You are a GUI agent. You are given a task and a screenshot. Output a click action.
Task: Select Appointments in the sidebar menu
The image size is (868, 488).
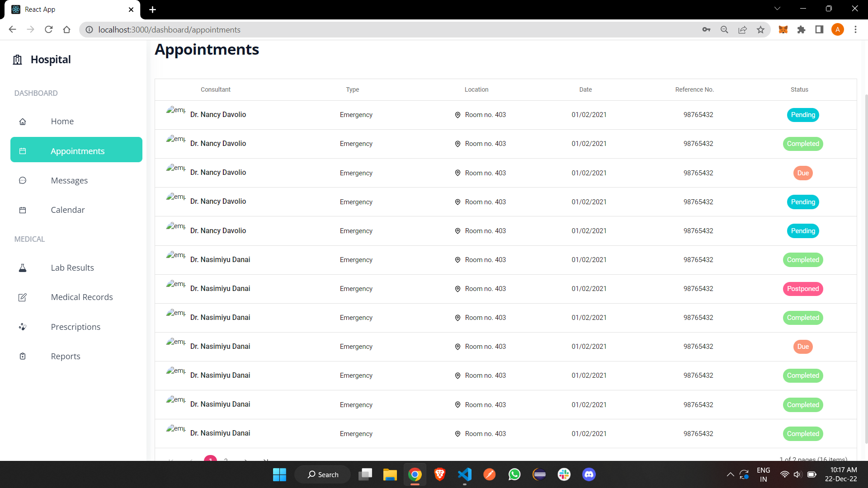[x=77, y=151]
